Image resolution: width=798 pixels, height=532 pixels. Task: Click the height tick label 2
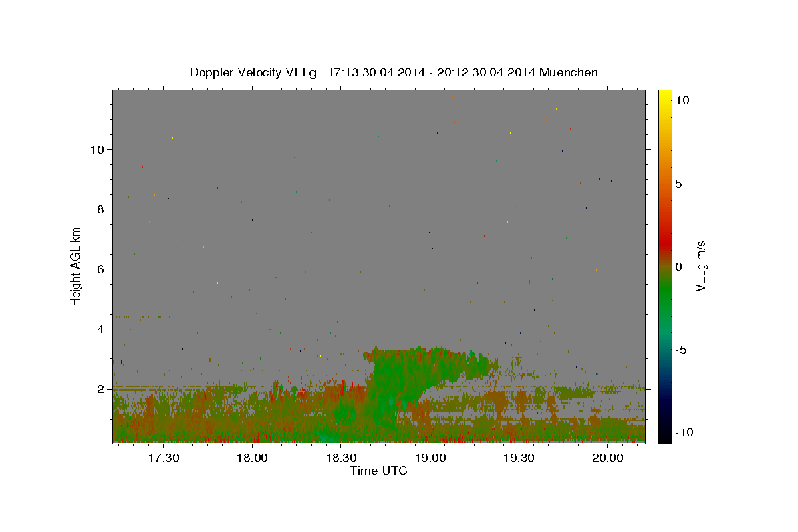[101, 389]
